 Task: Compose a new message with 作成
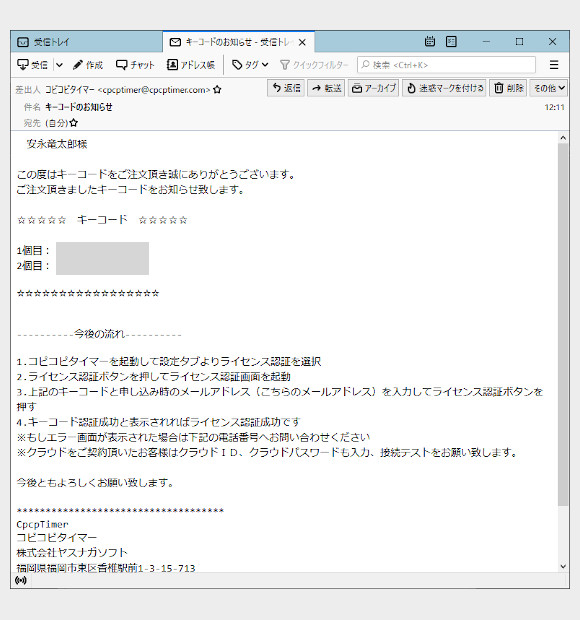(x=88, y=65)
